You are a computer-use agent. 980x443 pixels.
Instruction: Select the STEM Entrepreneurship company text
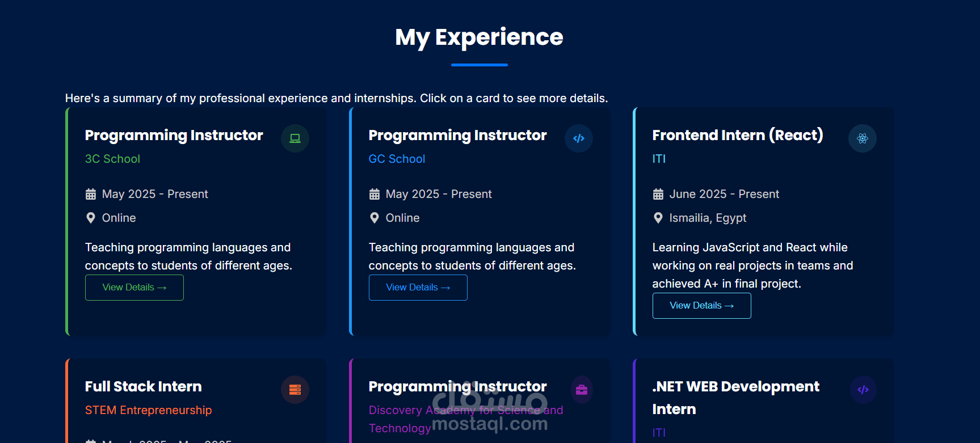click(148, 410)
